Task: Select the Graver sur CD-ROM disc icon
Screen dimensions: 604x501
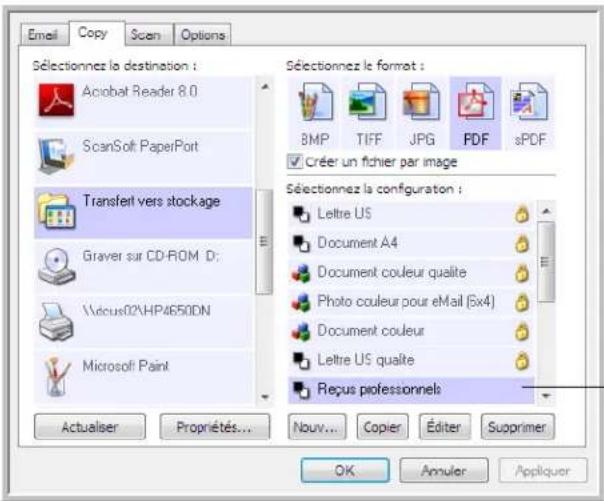Action: pos(57,266)
